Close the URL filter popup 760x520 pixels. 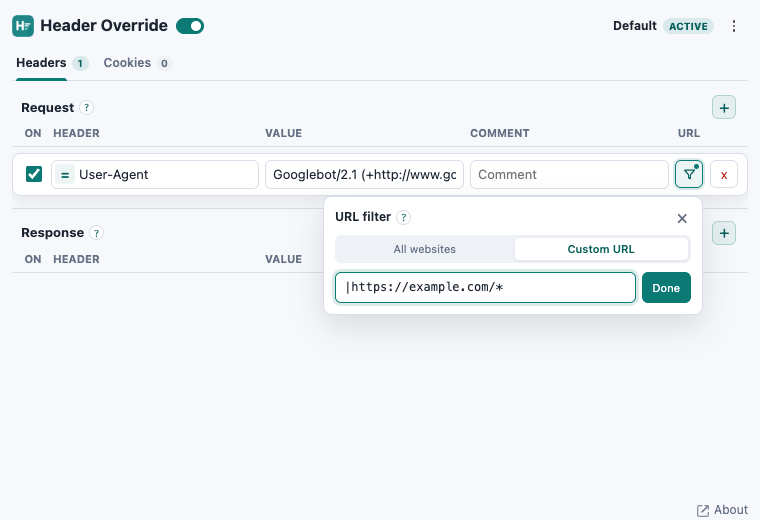click(682, 219)
